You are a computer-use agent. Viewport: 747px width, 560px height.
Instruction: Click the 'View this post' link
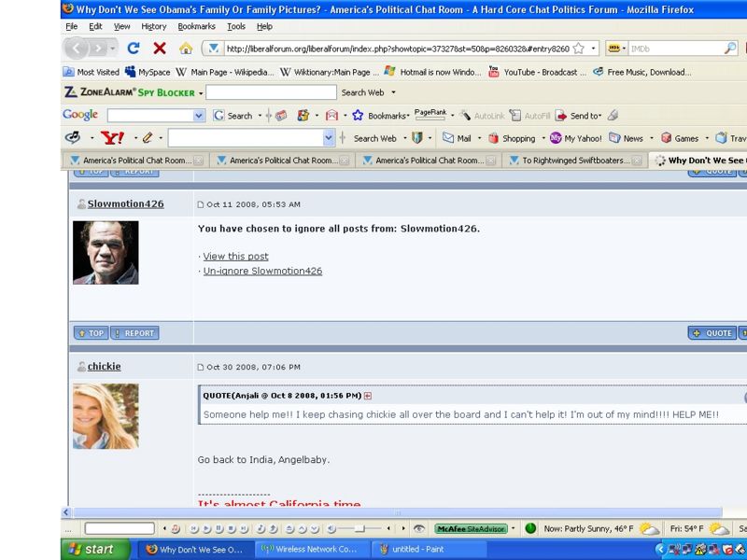pos(235,256)
